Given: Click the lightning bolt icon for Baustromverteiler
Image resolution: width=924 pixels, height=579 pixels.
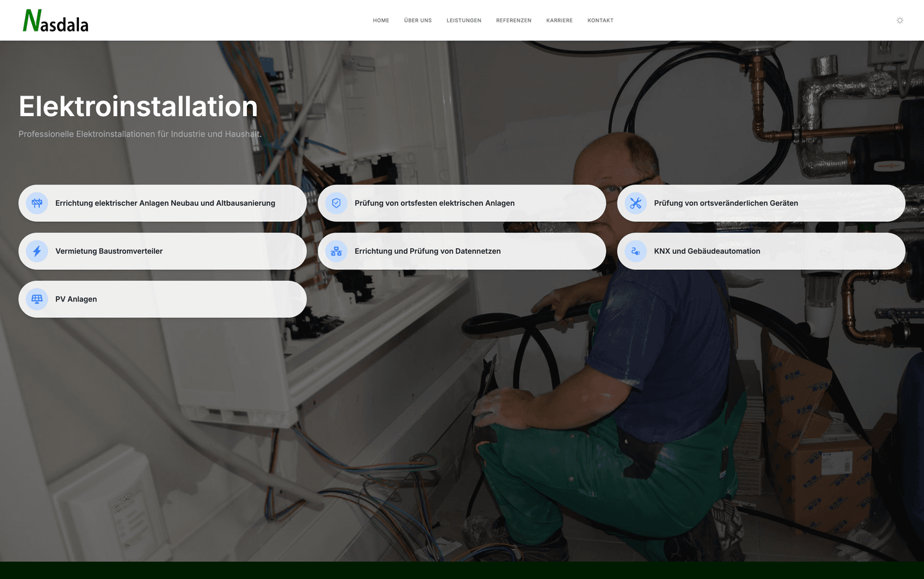Looking at the screenshot, I should [x=37, y=251].
